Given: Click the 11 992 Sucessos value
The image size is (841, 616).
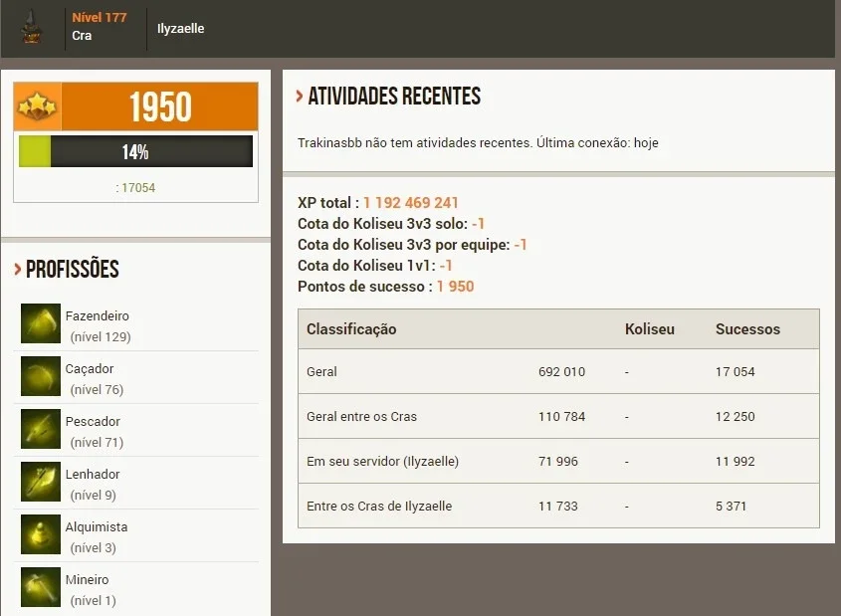Looking at the screenshot, I should tap(735, 461).
